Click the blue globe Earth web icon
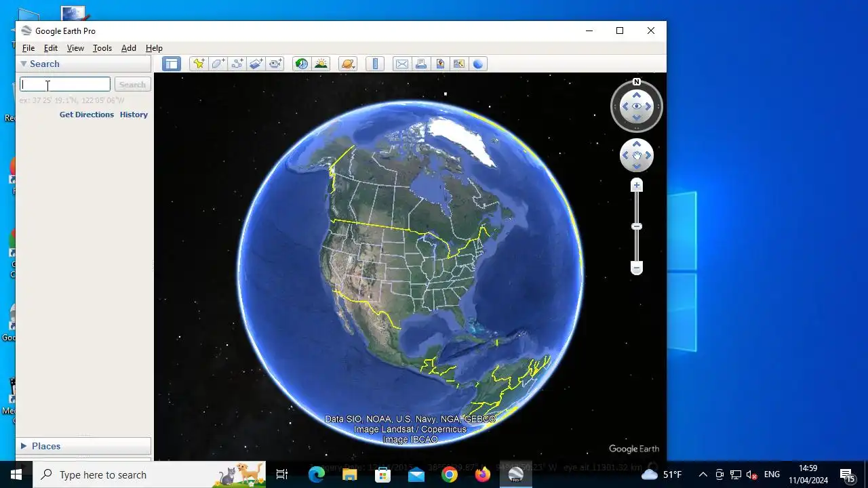This screenshot has height=488, width=868. [x=478, y=64]
